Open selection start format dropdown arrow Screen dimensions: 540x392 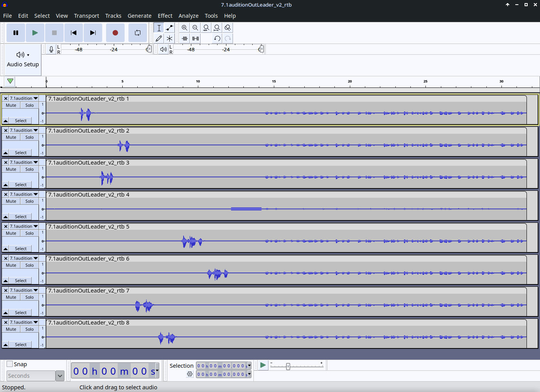tap(249, 365)
